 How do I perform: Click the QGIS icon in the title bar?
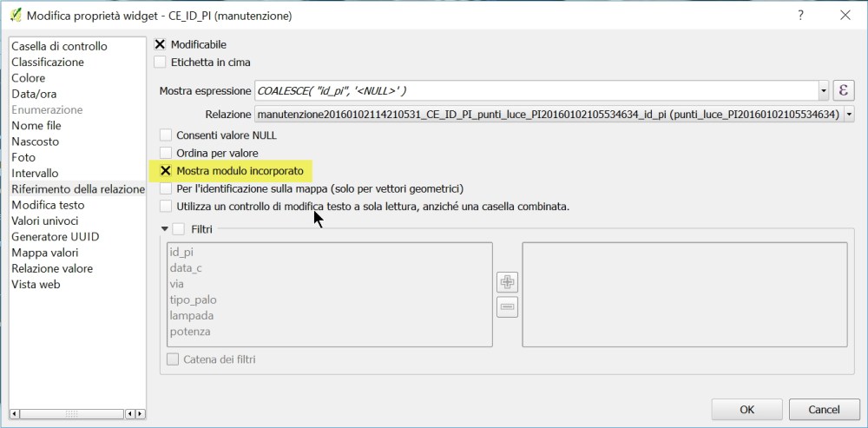(16, 16)
